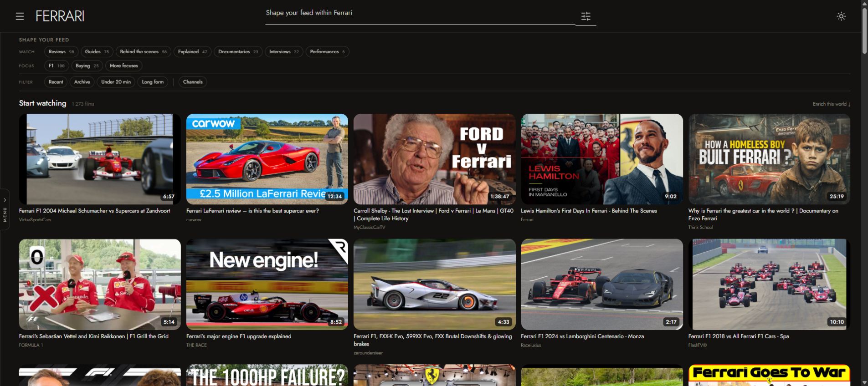
Task: Open the THE RACE channel link
Action: point(196,345)
